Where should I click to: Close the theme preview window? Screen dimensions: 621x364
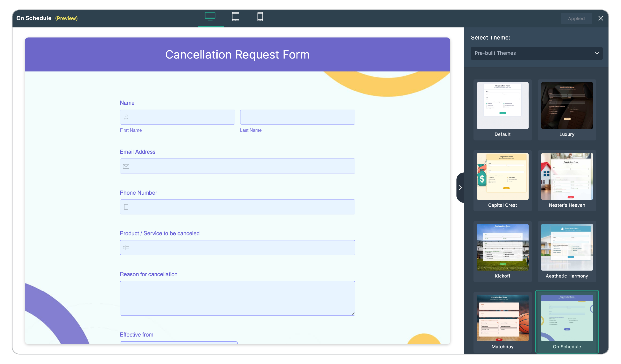[x=600, y=19]
